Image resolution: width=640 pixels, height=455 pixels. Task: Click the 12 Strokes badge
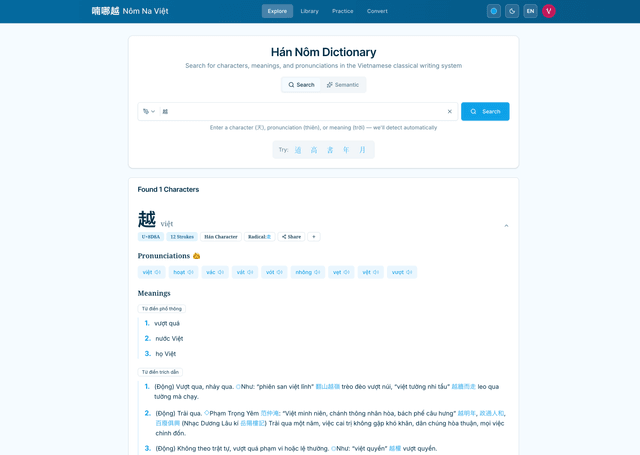click(x=182, y=237)
